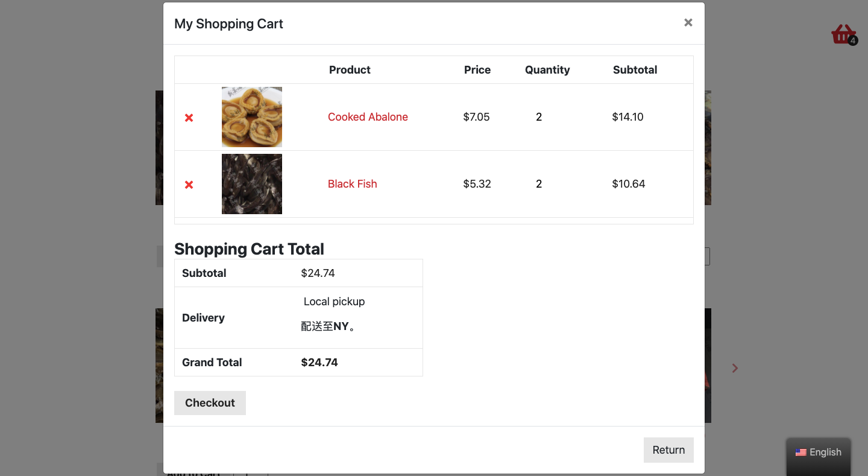Screen dimensions: 868x476
Task: Click the 配送至NY delivery destination text
Action: click(329, 326)
